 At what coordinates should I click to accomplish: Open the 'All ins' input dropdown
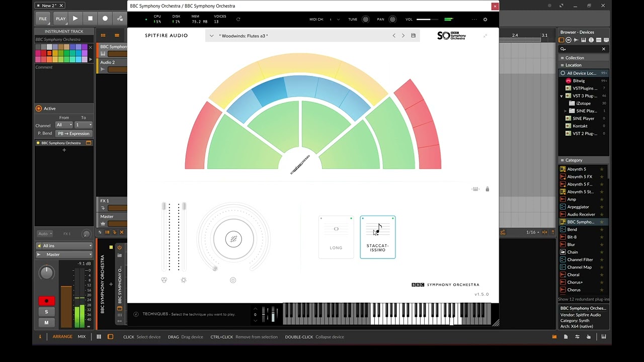point(64,246)
